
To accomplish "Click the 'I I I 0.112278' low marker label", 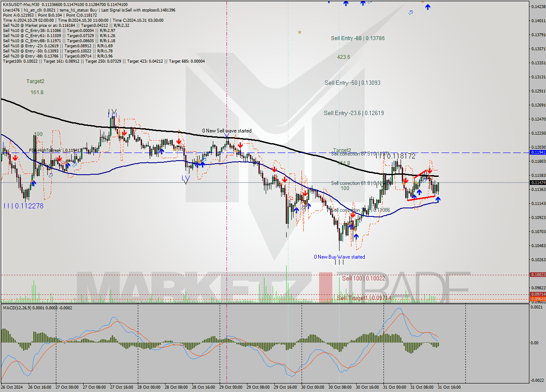I will click(23, 206).
